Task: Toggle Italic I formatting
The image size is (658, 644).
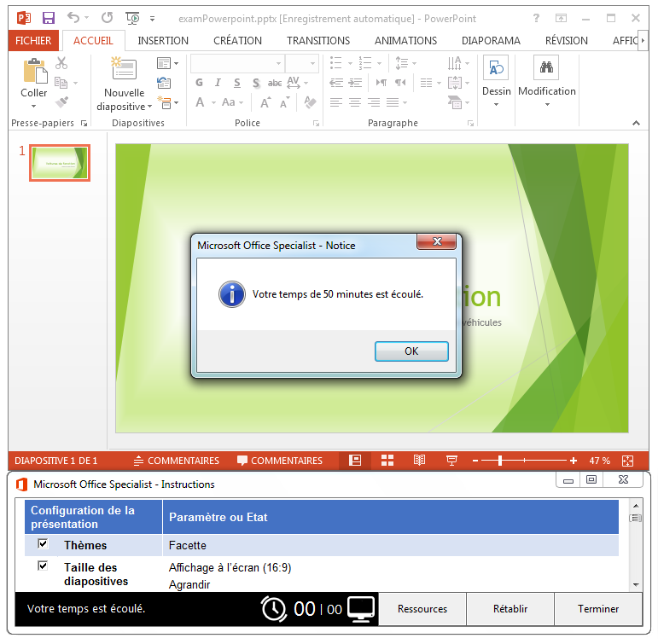Action: (x=218, y=83)
